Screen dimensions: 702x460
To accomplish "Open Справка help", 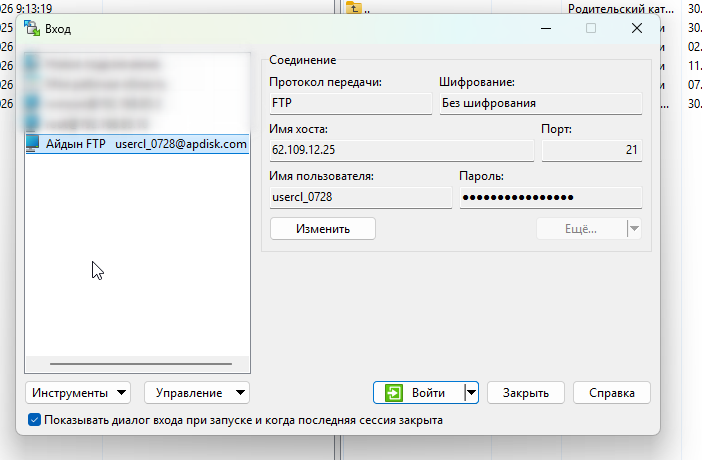I will 612,393.
